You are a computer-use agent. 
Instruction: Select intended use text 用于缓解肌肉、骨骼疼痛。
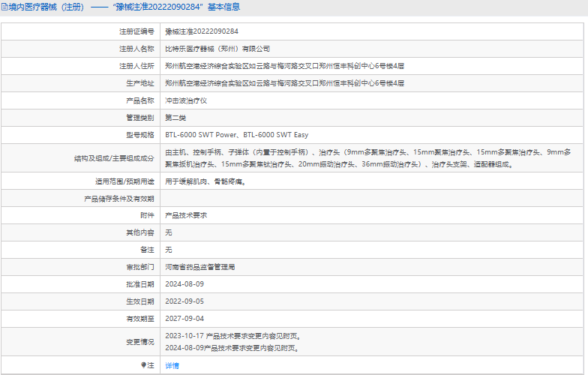tap(205, 181)
